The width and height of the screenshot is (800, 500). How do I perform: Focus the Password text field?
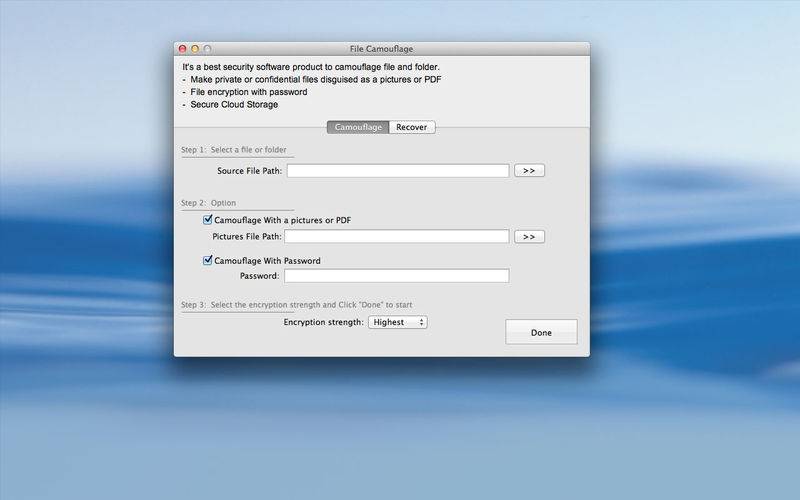(397, 276)
